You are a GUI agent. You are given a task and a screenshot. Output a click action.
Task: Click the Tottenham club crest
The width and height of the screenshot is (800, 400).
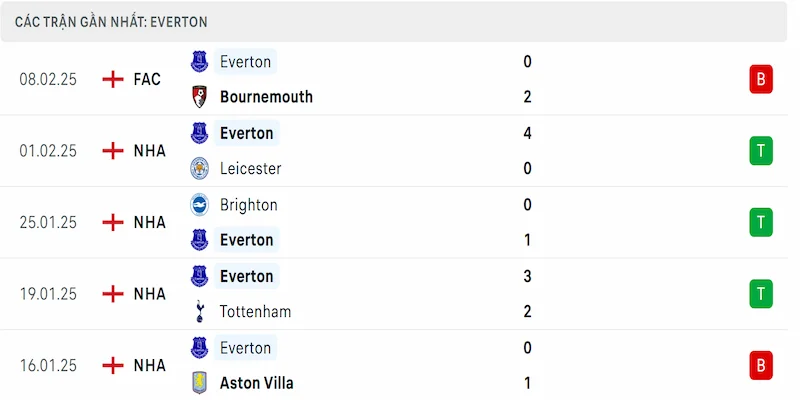tap(199, 311)
